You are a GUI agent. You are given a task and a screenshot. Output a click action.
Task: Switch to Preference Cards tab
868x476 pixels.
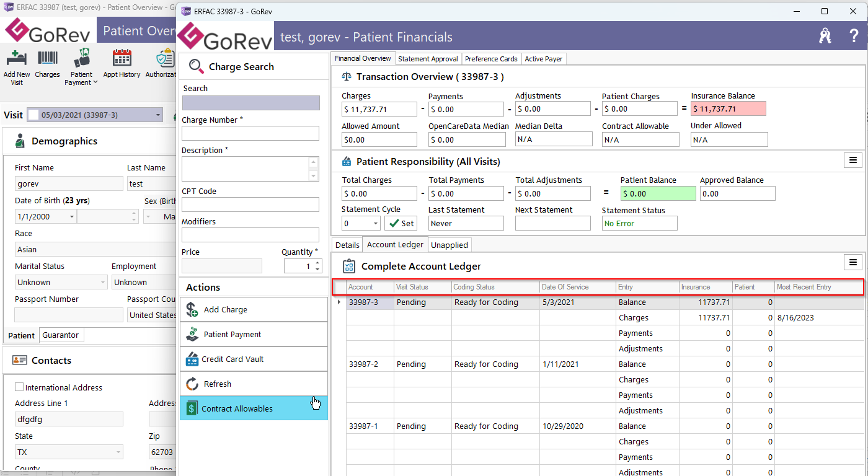[x=491, y=59]
